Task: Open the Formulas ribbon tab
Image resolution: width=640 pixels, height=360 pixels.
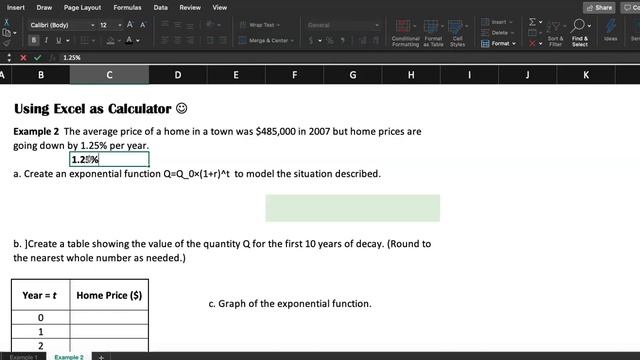Action: click(127, 7)
